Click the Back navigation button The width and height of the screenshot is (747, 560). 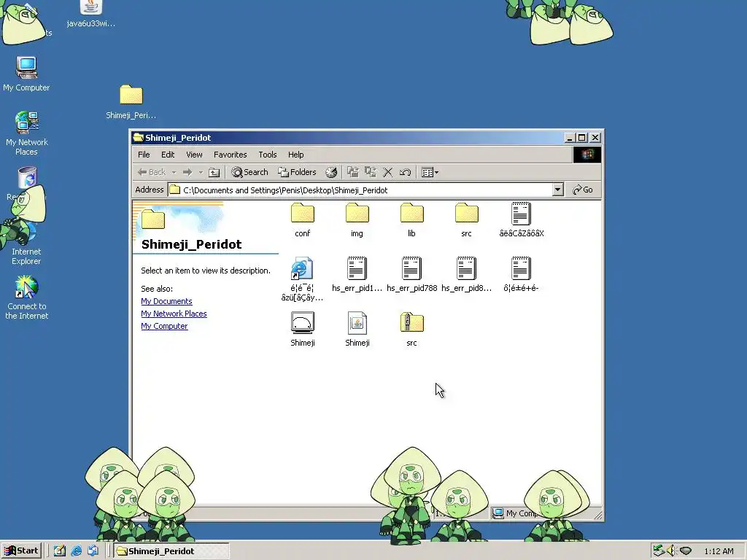(152, 172)
